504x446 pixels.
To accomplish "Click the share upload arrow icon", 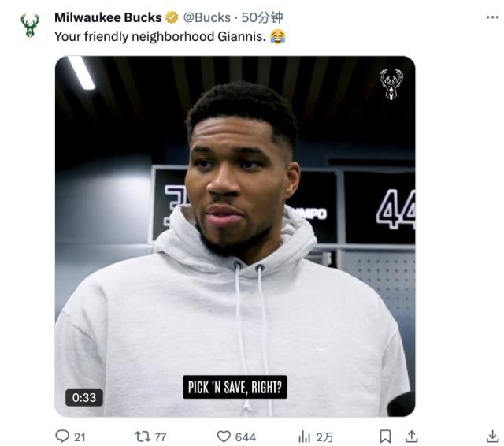I will point(410,436).
